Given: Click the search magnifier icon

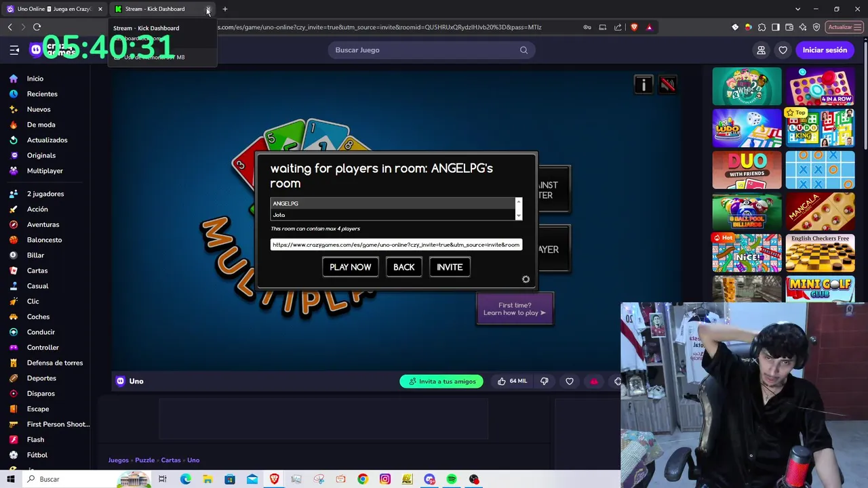Looking at the screenshot, I should [524, 50].
